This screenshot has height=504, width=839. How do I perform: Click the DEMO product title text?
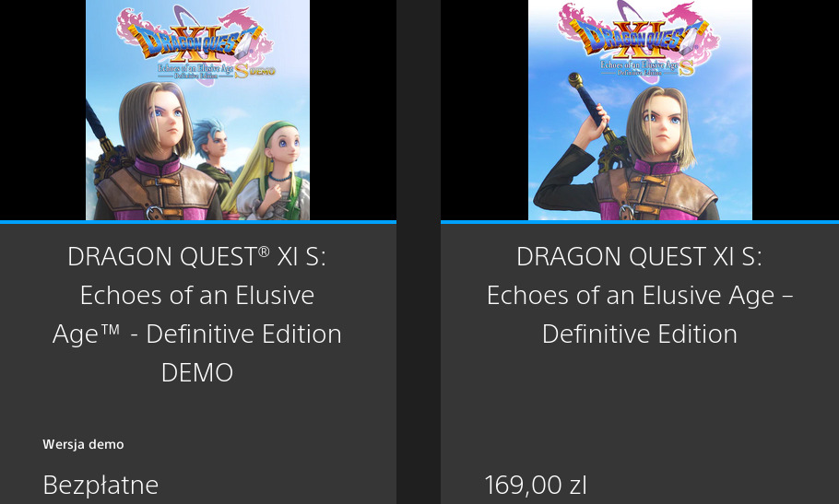click(197, 314)
